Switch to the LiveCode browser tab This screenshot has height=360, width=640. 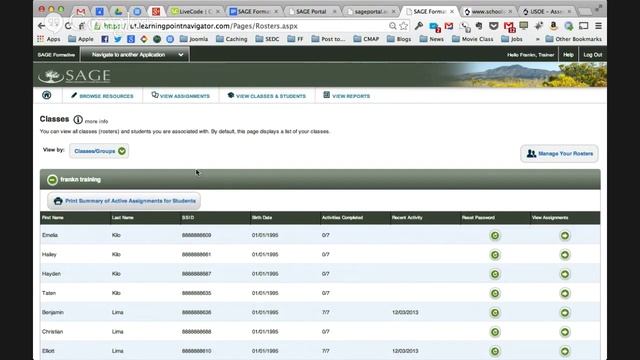[x=195, y=11]
